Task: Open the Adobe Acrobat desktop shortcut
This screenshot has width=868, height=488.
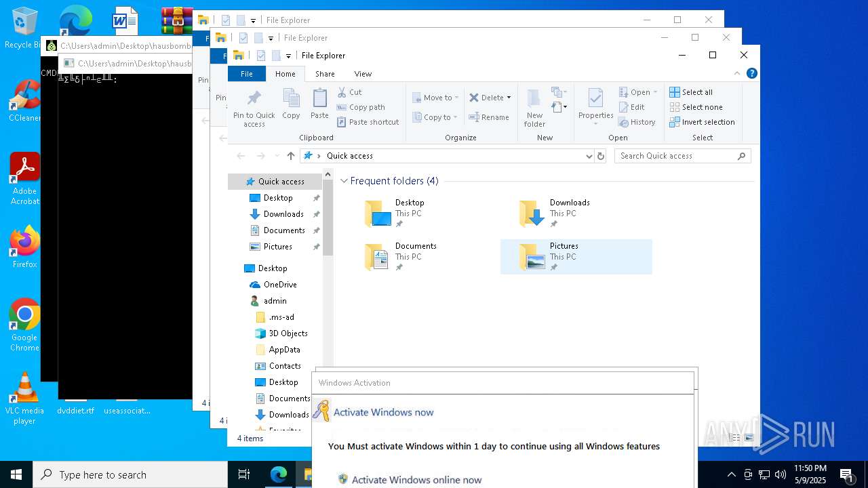Action: [24, 178]
